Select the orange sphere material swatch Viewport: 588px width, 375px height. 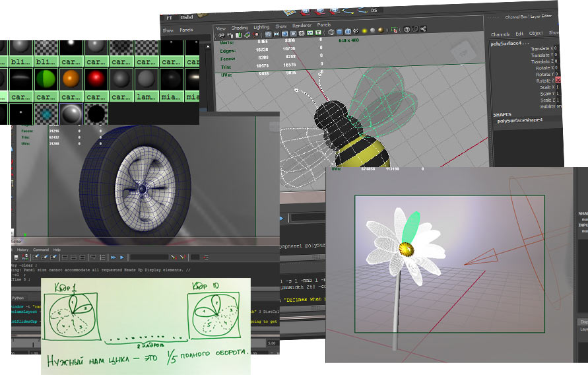70,79
